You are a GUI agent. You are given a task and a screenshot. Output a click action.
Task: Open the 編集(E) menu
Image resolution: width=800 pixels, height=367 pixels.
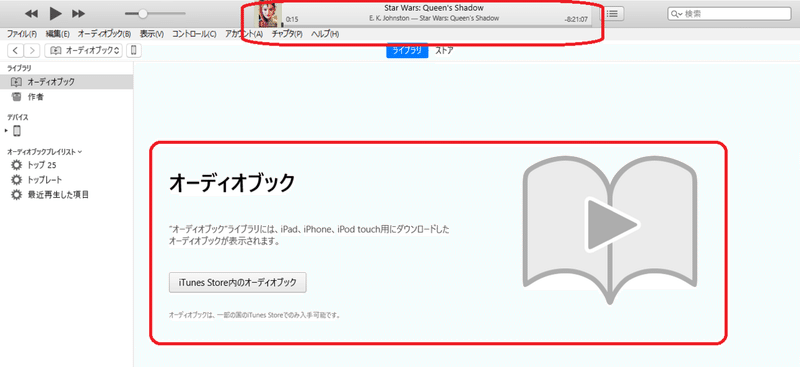pos(57,34)
